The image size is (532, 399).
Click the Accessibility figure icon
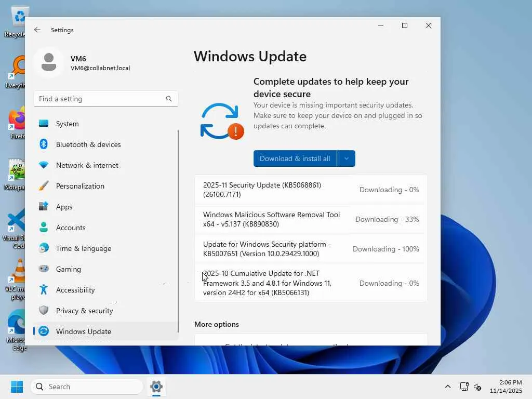(44, 289)
